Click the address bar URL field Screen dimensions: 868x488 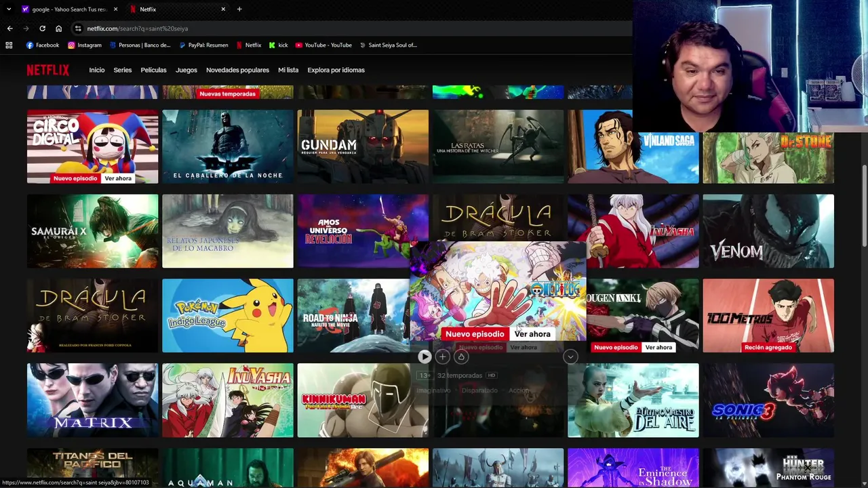click(353, 28)
